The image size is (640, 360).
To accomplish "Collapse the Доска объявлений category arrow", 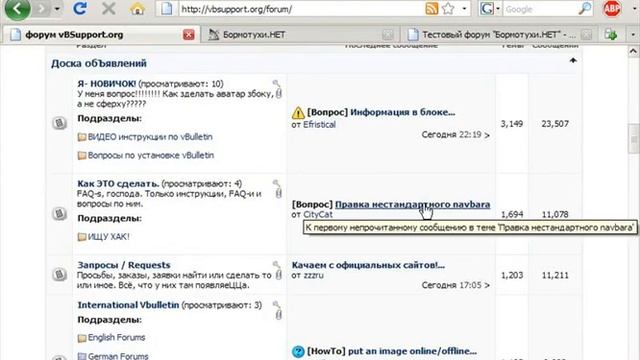I will tap(573, 60).
